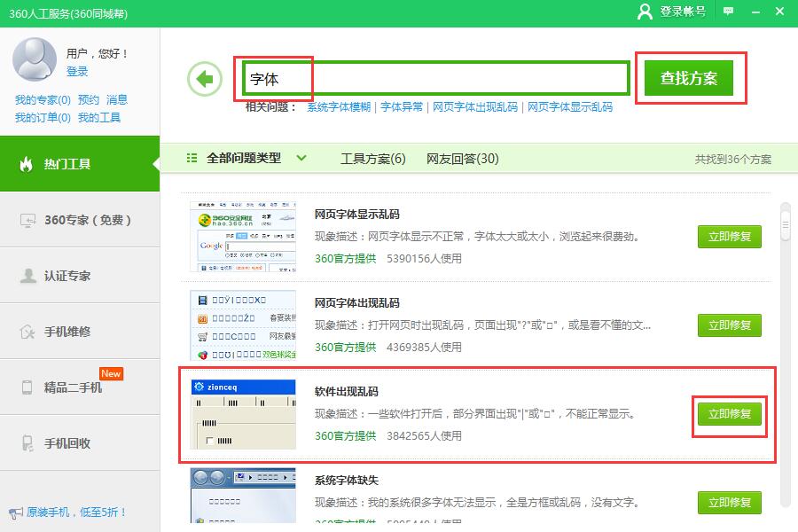The width and height of the screenshot is (798, 532).
Task: Click the green back arrow icon
Action: point(205,79)
